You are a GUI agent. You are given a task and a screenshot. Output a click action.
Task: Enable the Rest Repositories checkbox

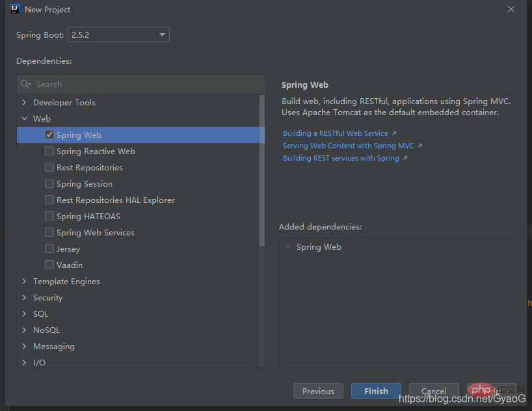pyautogui.click(x=49, y=167)
